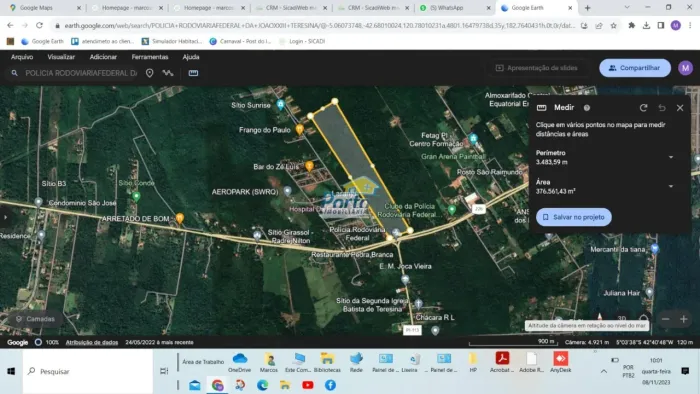
Task: Click the topmost polygon corner point
Action: (335, 101)
